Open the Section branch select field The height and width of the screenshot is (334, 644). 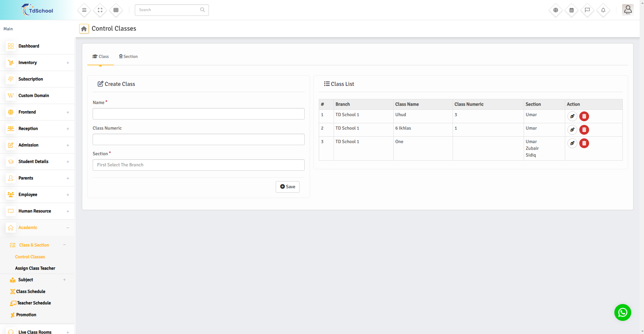tap(198, 165)
